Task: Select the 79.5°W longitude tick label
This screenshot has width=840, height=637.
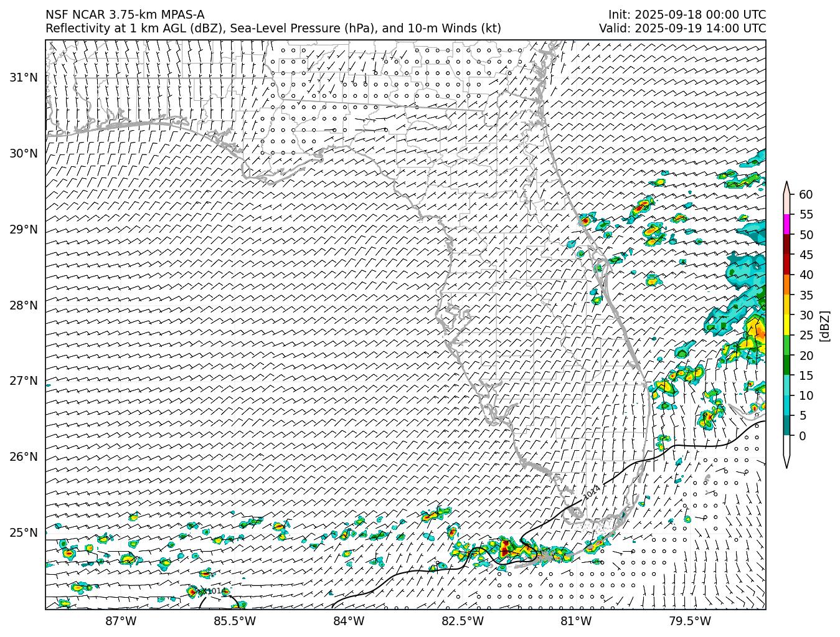Action: pos(690,621)
